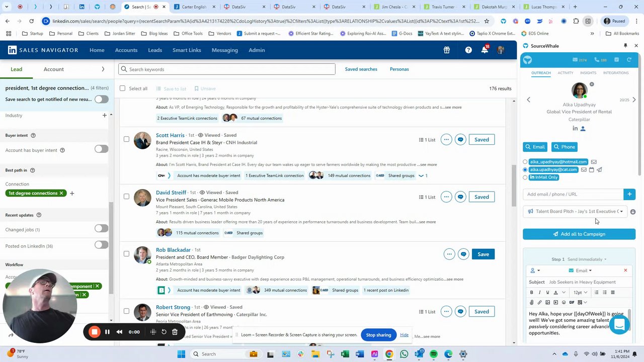Message Scott Harris via chat icon
The image size is (644, 362).
(x=460, y=139)
